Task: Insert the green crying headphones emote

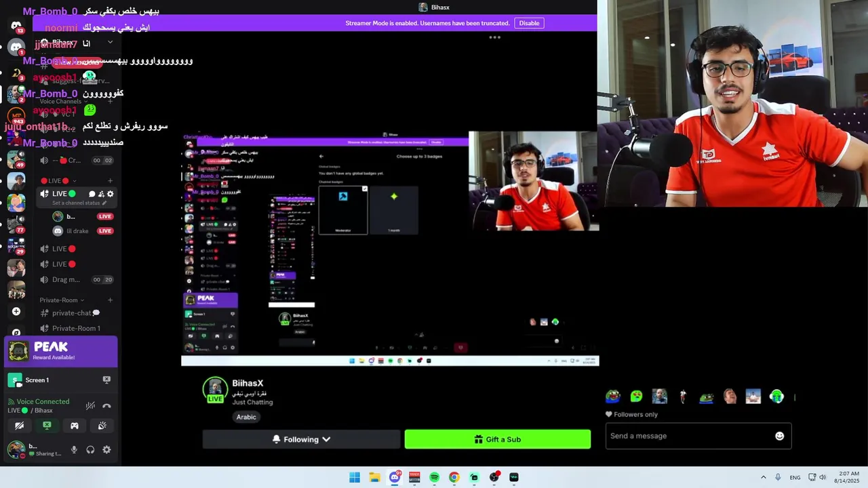Action: 776,396
